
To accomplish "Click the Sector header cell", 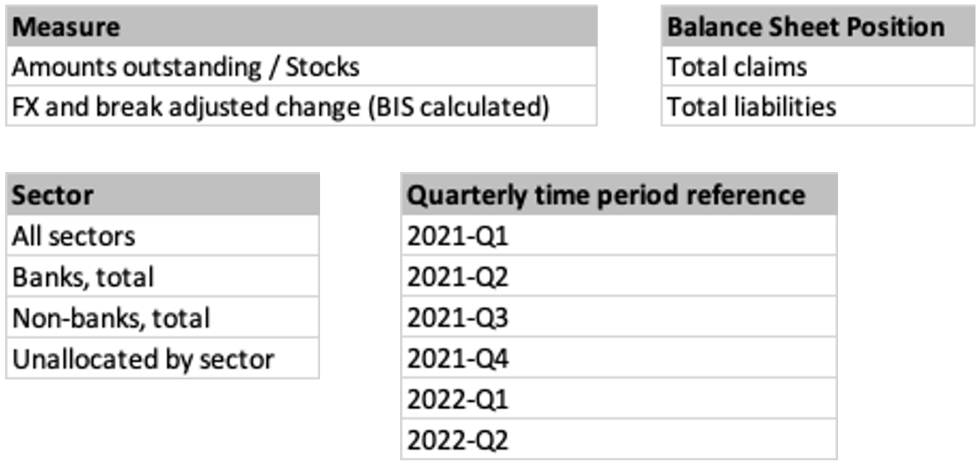I will pyautogui.click(x=162, y=195).
